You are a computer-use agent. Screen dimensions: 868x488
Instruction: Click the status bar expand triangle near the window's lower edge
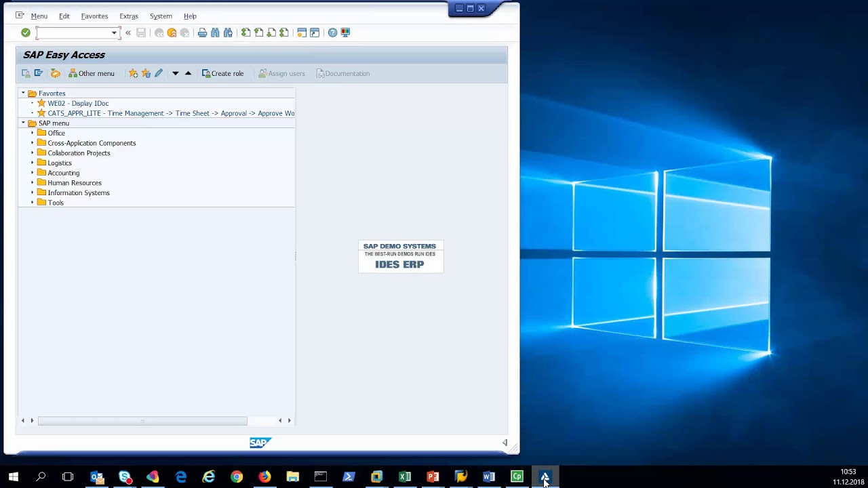505,443
